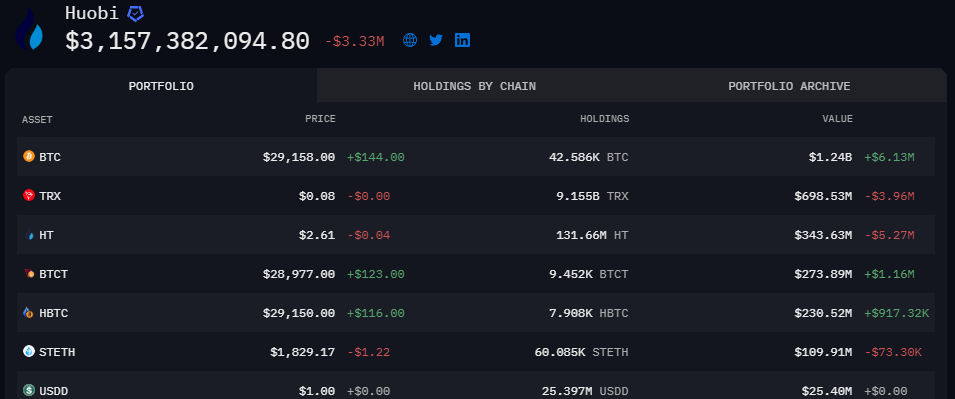The width and height of the screenshot is (955, 399).
Task: Open Huobi's LinkedIn icon
Action: 462,41
